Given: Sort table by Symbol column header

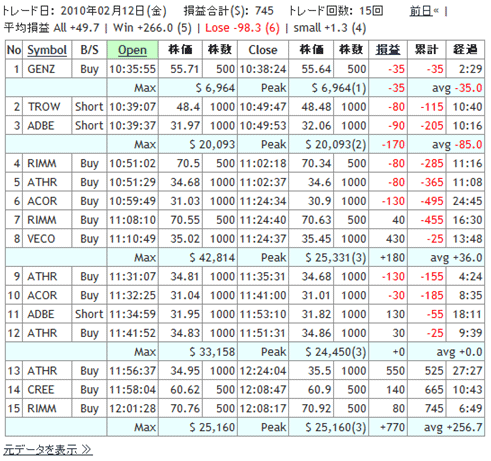Looking at the screenshot, I should [x=47, y=50].
